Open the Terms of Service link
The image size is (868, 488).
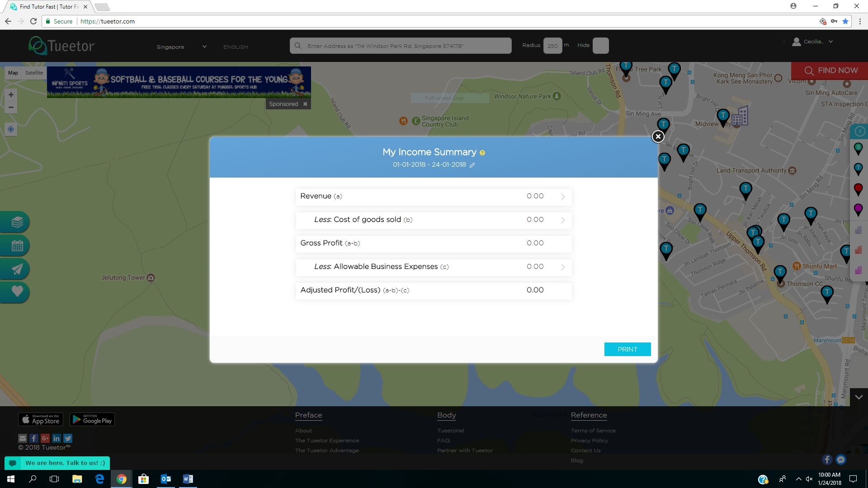click(593, 431)
